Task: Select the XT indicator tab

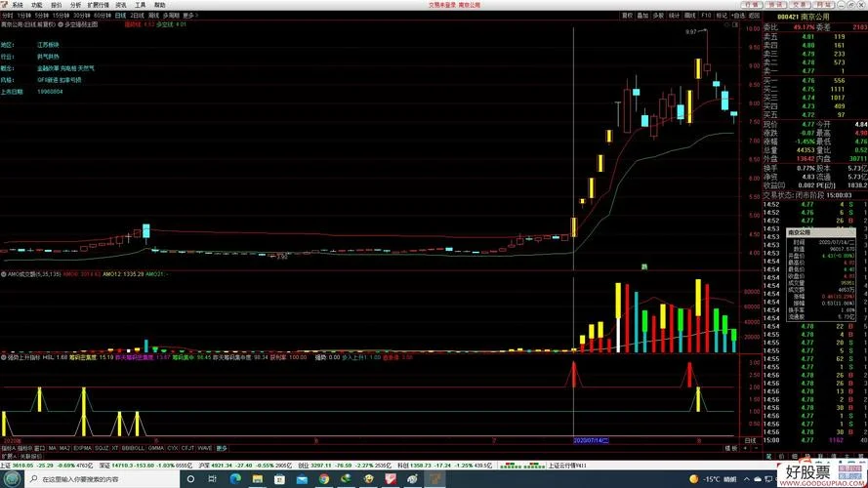Action: (115, 448)
